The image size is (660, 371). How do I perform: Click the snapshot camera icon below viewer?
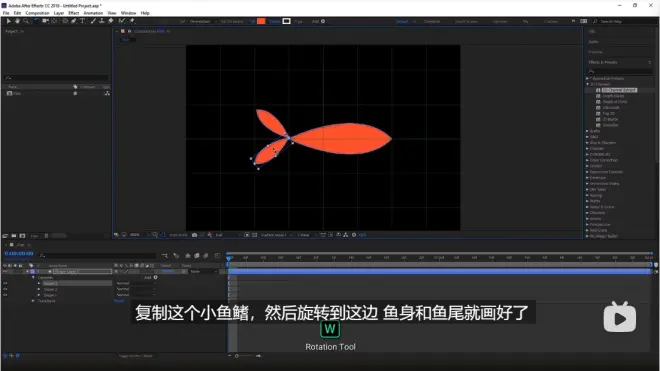tap(194, 235)
